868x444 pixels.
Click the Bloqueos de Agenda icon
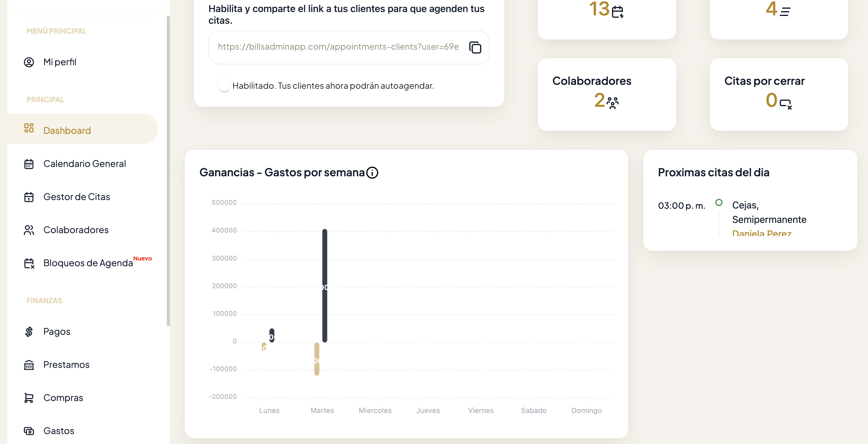29,263
